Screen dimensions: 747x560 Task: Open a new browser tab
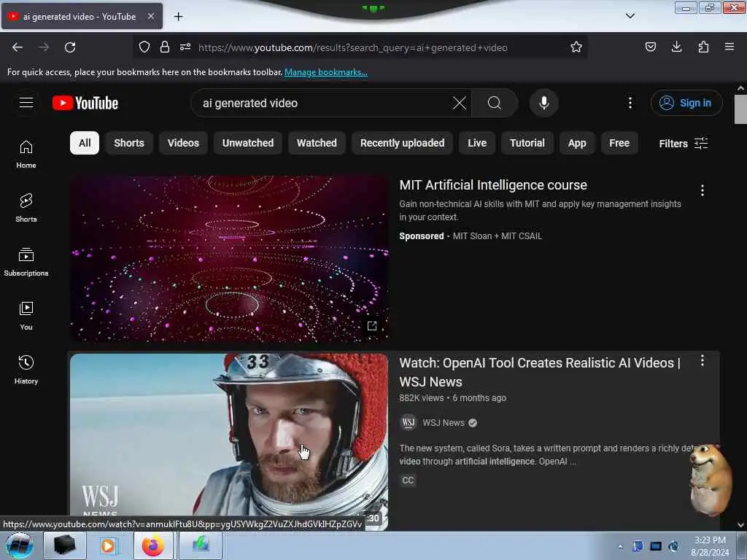tap(178, 17)
